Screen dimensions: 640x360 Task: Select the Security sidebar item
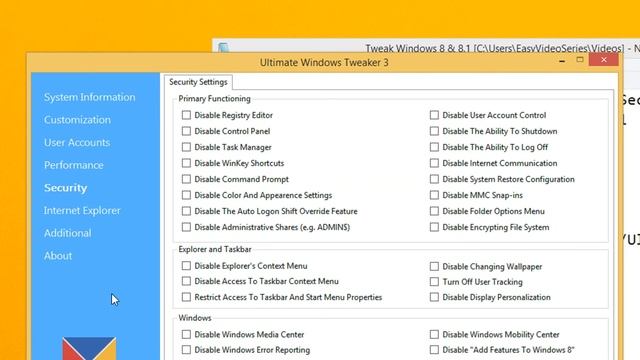click(x=65, y=188)
